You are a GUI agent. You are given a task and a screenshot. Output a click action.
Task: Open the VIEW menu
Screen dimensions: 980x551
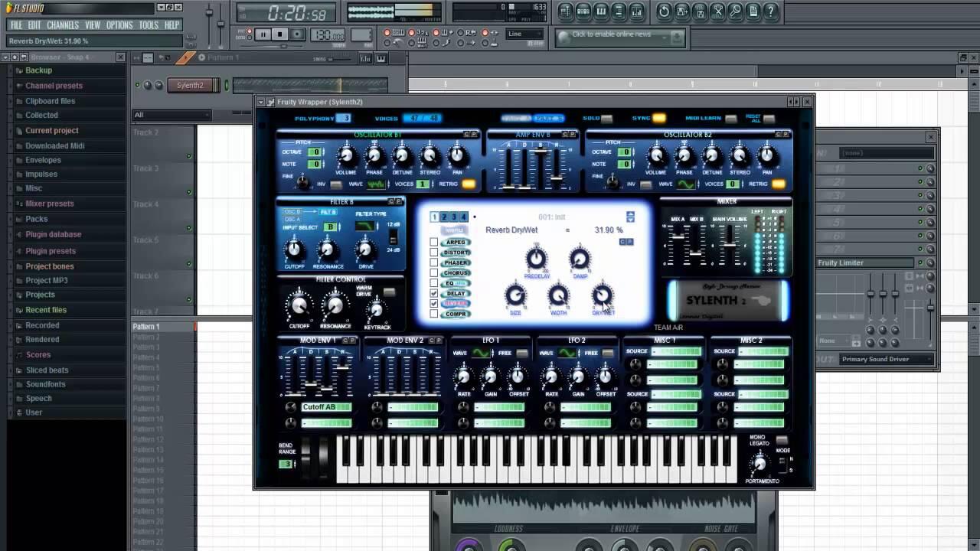point(93,25)
